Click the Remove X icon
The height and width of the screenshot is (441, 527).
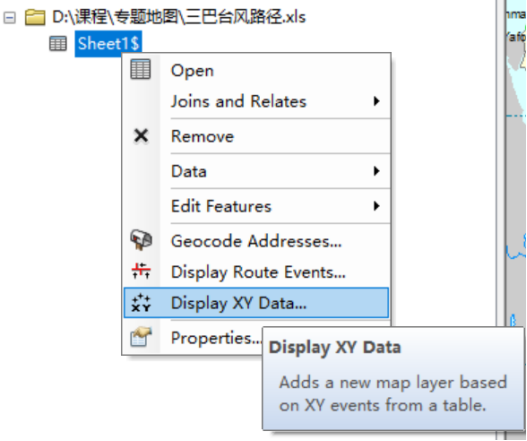(x=141, y=136)
